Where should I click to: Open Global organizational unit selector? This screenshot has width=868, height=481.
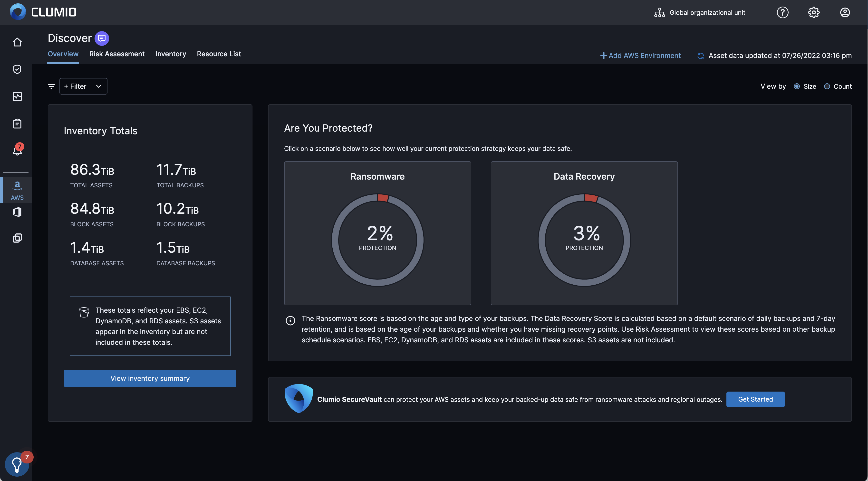pos(700,12)
